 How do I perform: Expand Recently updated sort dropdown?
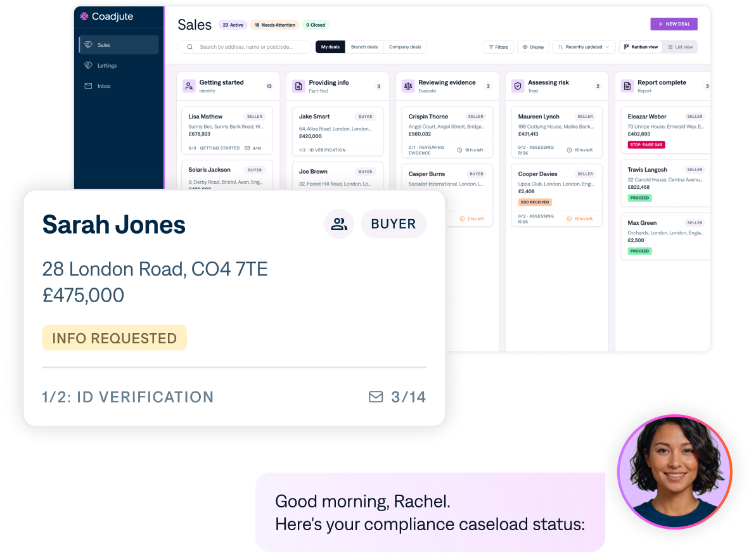(584, 47)
